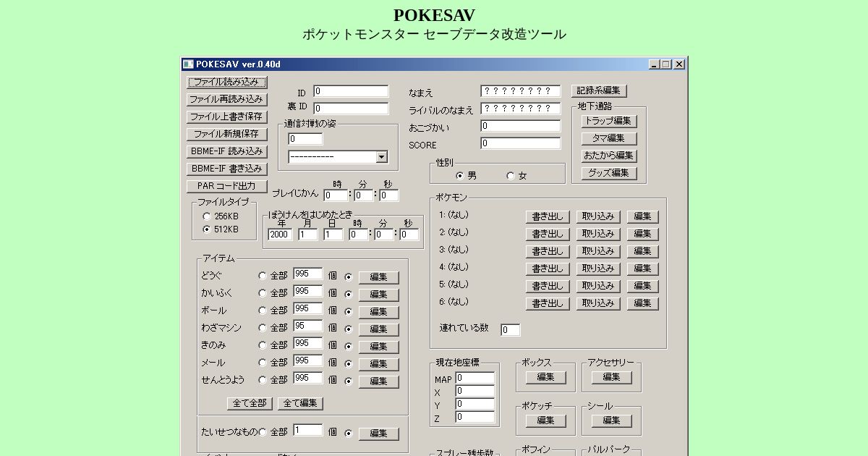Select 全部 radio for かいふく
Viewport: 868px width, 456px height.
point(263,293)
